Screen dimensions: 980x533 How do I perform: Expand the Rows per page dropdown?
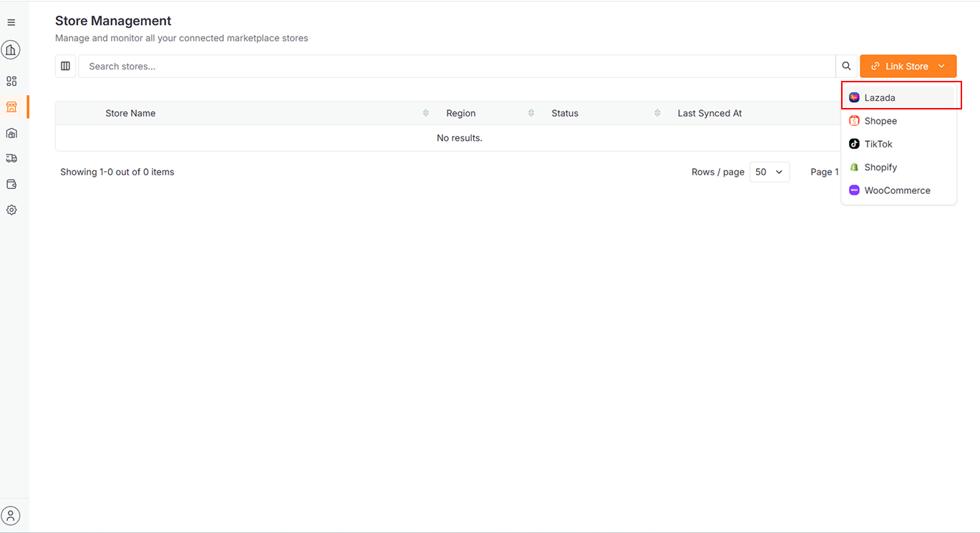[769, 172]
